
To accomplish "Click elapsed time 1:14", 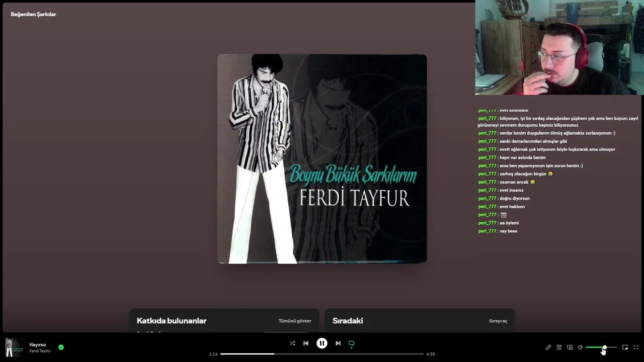I will [213, 354].
